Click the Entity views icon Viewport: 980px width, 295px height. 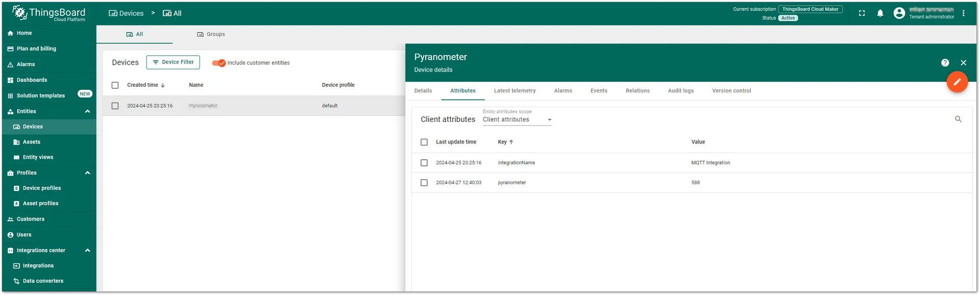[16, 158]
